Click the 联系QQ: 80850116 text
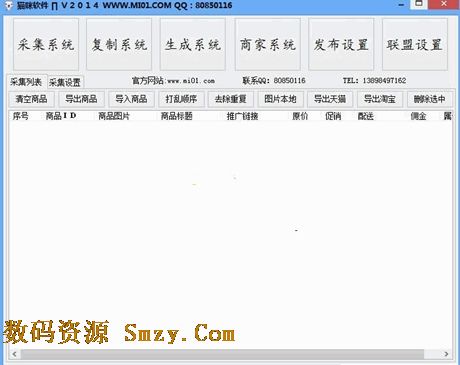Viewport: 460px width, 365px height. coord(274,81)
